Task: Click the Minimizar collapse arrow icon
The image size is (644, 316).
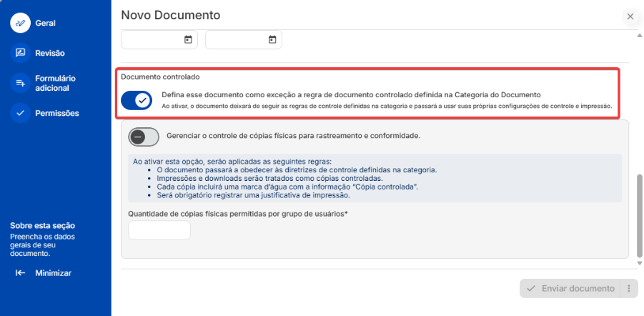Action: click(x=20, y=273)
